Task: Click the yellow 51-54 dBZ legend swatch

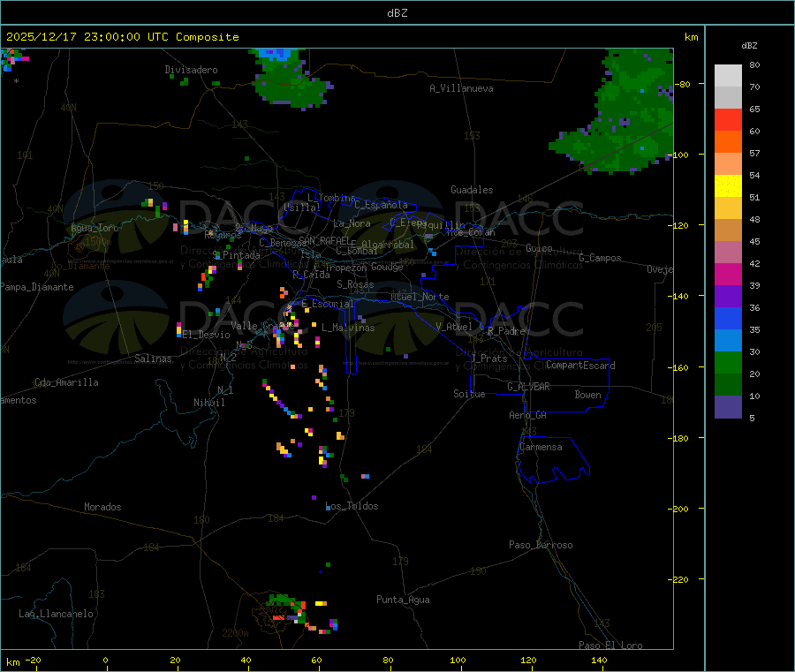Action: (x=728, y=186)
